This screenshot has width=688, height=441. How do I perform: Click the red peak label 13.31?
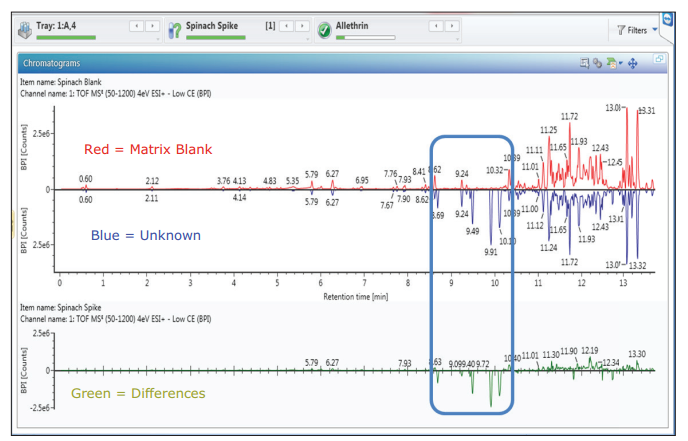(x=647, y=111)
